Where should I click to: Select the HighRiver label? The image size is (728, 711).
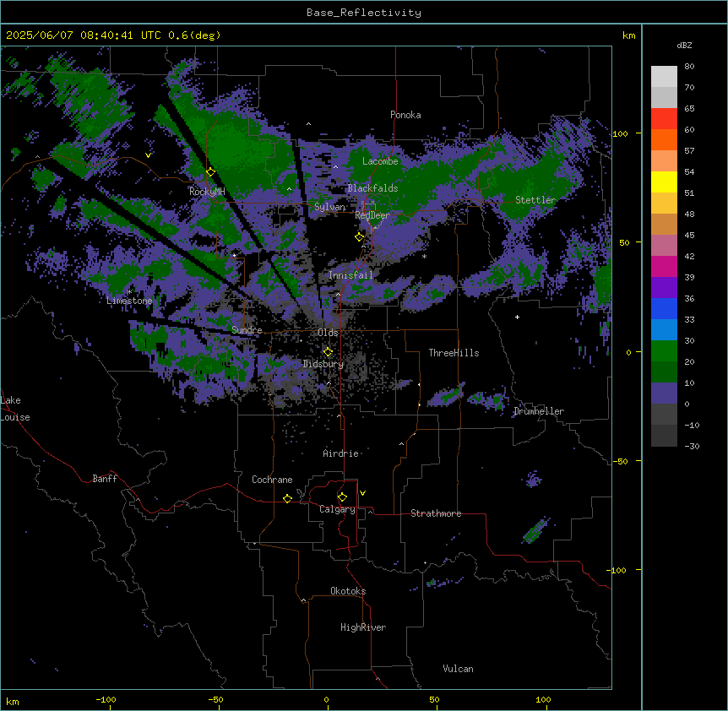[363, 627]
